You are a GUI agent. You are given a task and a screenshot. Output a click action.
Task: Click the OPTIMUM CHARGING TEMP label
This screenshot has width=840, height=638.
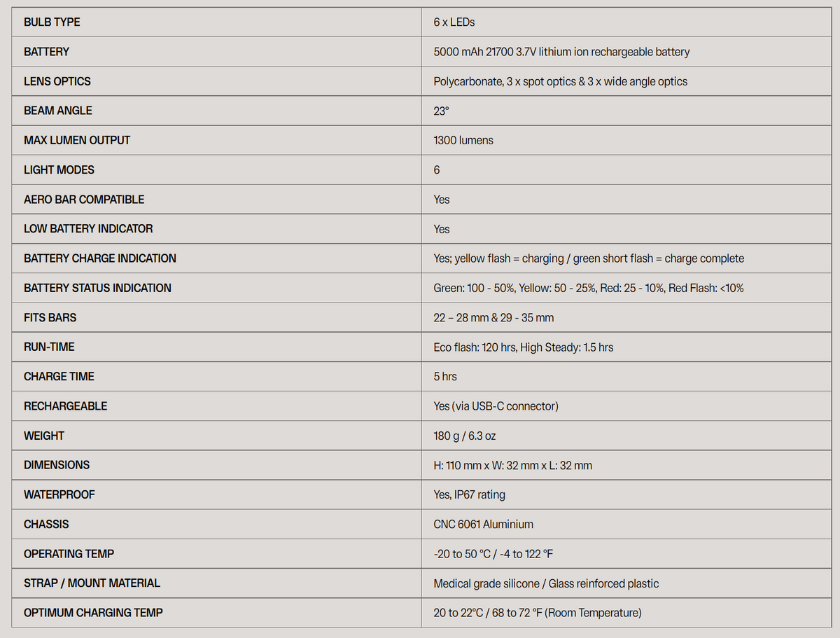click(x=93, y=613)
